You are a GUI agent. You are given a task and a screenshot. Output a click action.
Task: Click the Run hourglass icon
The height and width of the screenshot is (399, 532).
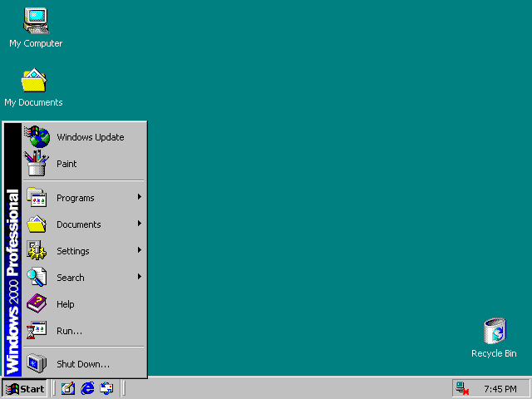click(37, 330)
